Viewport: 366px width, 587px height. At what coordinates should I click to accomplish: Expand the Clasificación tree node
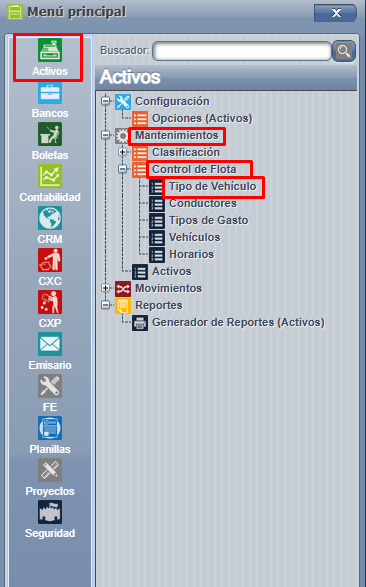pos(123,152)
